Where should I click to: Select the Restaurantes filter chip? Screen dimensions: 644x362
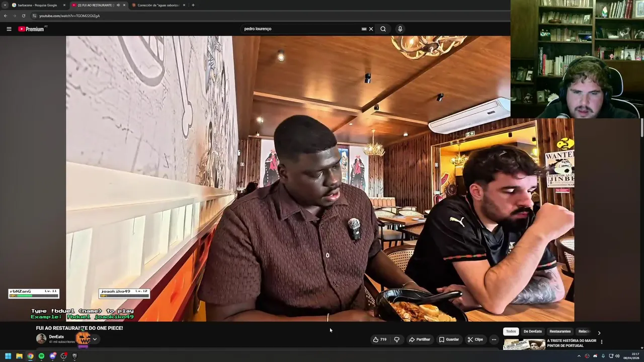[x=560, y=331]
